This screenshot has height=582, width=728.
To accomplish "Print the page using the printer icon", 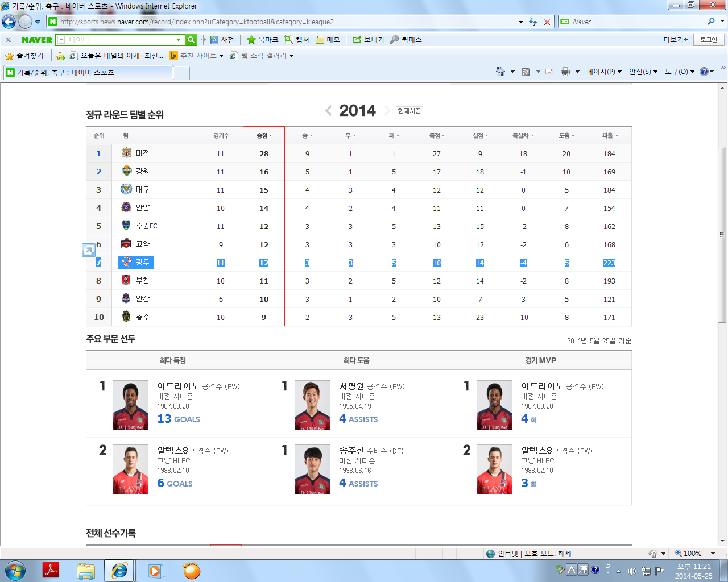I will pos(565,72).
